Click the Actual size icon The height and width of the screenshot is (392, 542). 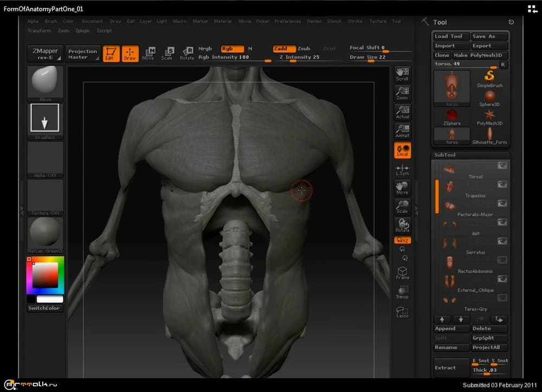pyautogui.click(x=402, y=111)
